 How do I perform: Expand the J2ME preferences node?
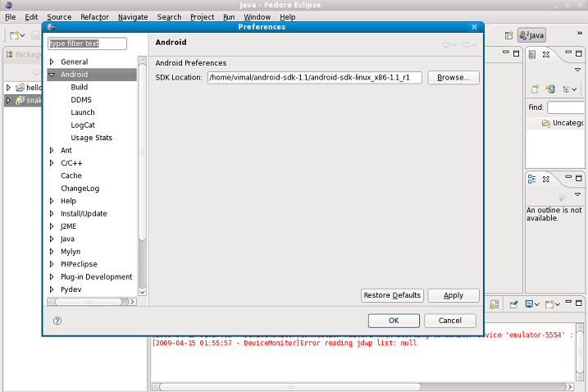[x=52, y=226]
